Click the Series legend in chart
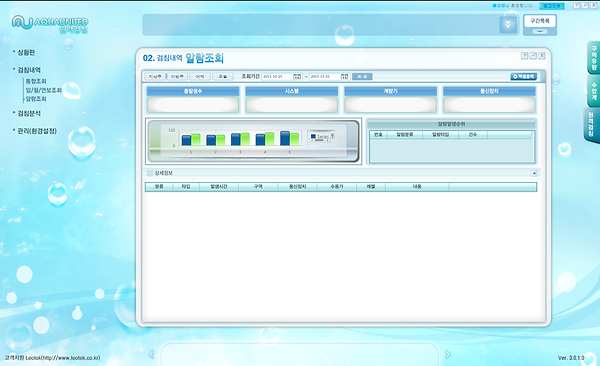This screenshot has height=366, width=600. 322,136
